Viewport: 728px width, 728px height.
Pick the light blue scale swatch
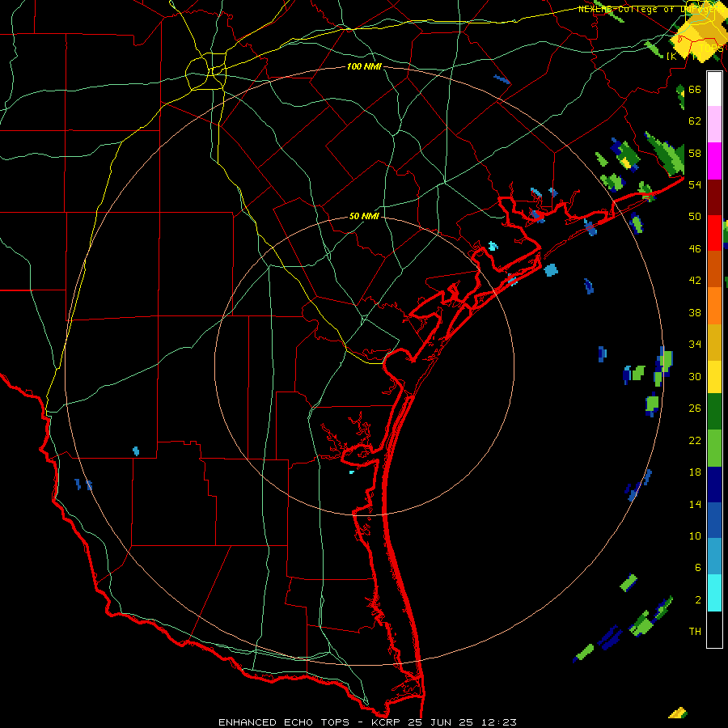pos(714,557)
